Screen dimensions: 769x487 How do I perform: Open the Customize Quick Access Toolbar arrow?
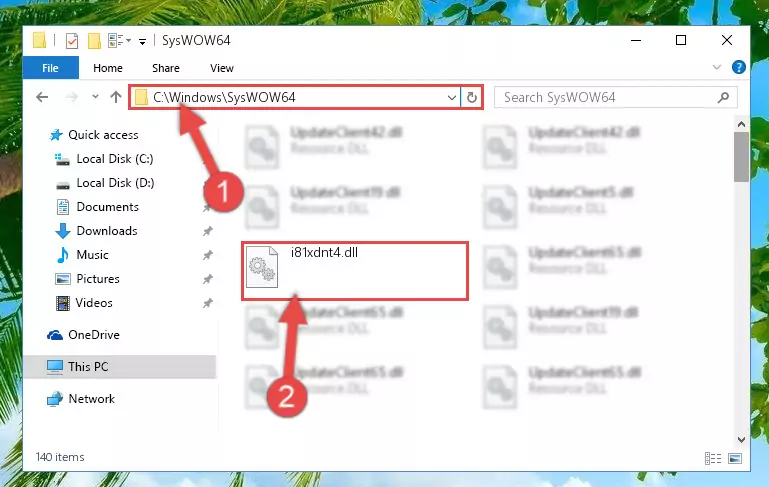(x=142, y=42)
